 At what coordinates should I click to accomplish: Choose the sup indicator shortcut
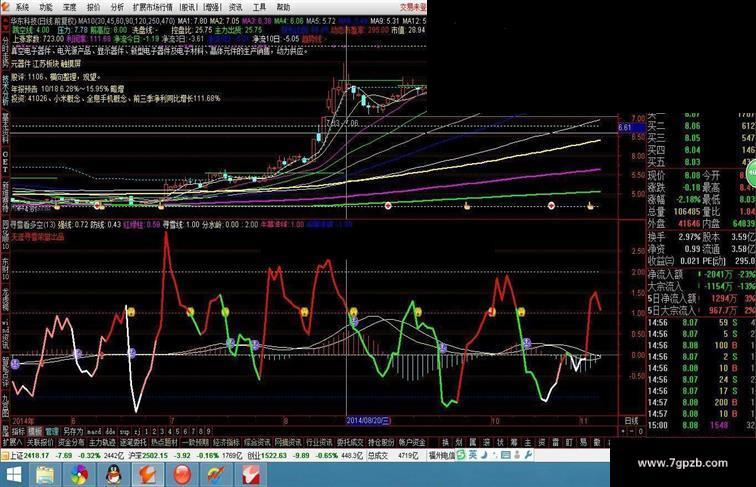[125, 431]
